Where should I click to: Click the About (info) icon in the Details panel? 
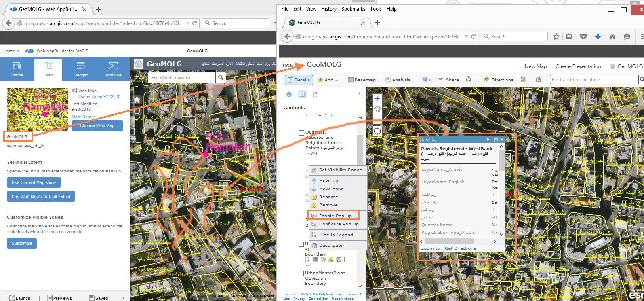coord(289,94)
